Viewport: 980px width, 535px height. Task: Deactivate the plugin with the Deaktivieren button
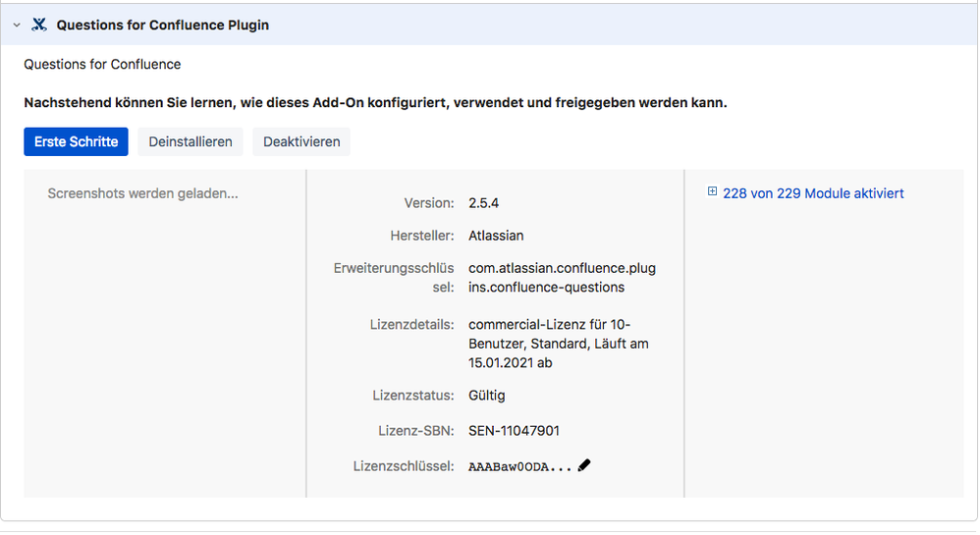pos(301,142)
